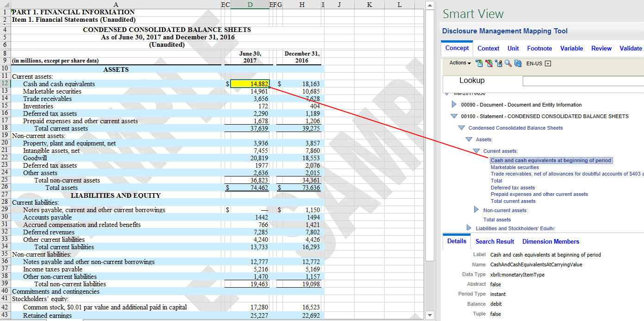The height and width of the screenshot is (321, 644).
Task: Collapse the Current assets tree node
Action: tap(476, 151)
